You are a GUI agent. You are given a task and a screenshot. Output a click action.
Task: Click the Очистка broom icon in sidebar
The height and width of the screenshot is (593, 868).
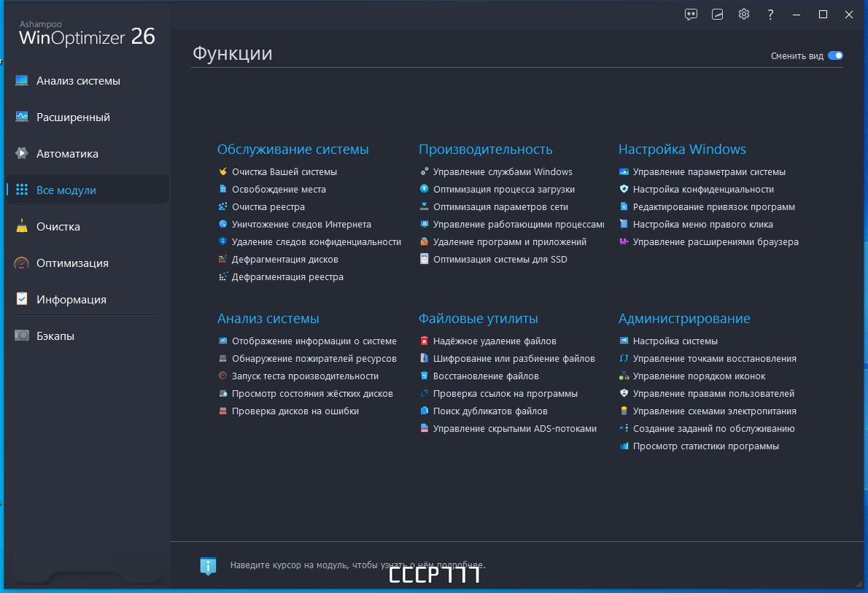[22, 226]
